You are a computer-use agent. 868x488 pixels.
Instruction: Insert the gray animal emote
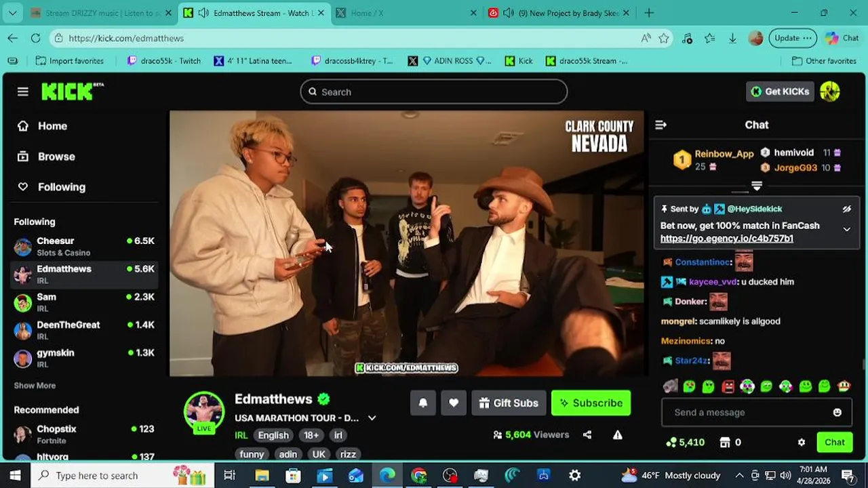[x=670, y=386]
